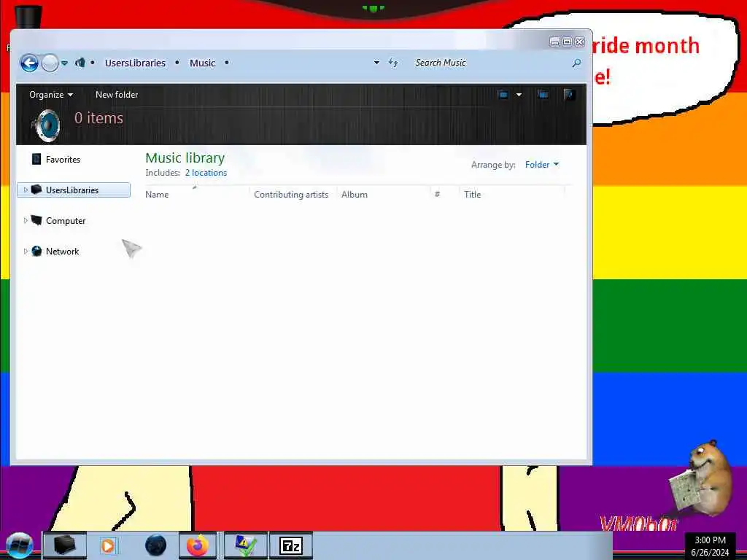Maximize the Music library window
Screen dimensions: 747x560
tap(567, 42)
